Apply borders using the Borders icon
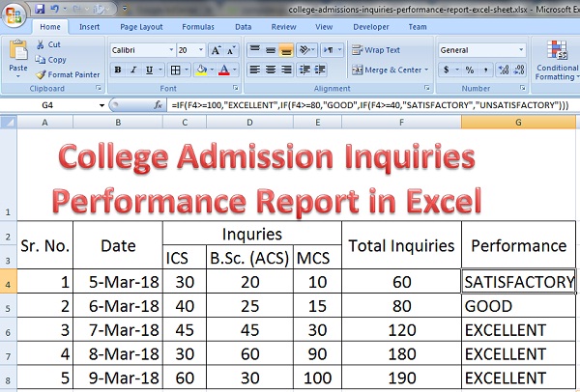The width and height of the screenshot is (580, 392). [175, 70]
